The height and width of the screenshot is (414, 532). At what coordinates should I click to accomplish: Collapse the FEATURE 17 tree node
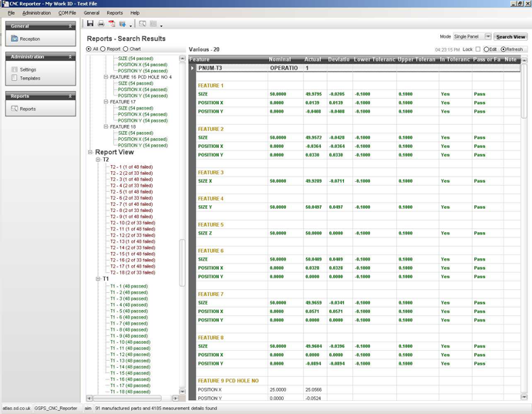pyautogui.click(x=106, y=102)
